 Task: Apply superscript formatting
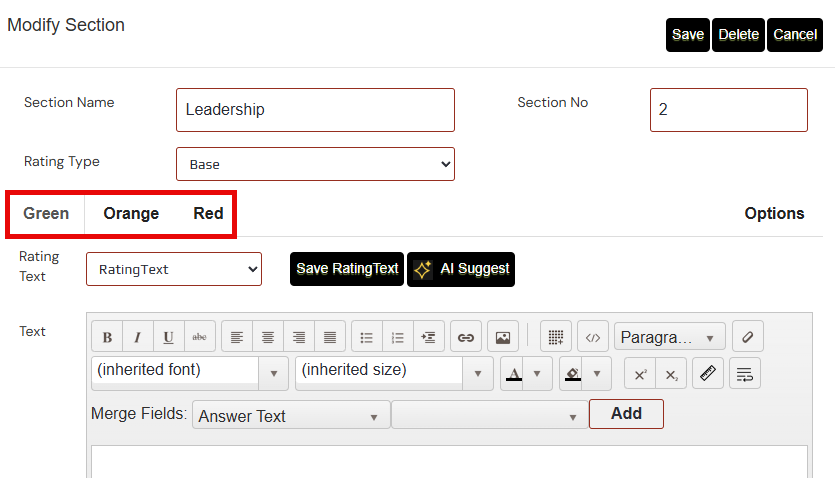pyautogui.click(x=640, y=374)
